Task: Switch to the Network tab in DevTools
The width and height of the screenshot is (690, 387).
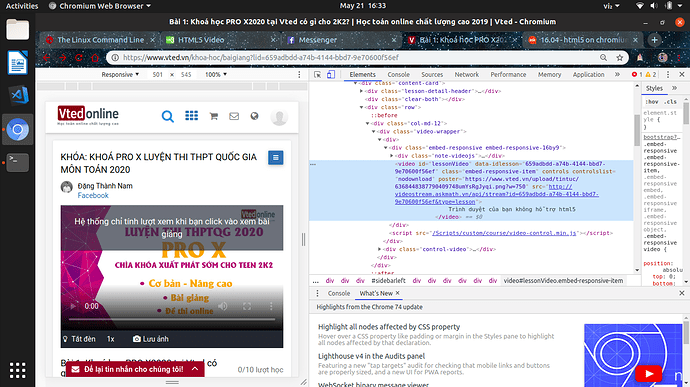Action: coord(466,75)
